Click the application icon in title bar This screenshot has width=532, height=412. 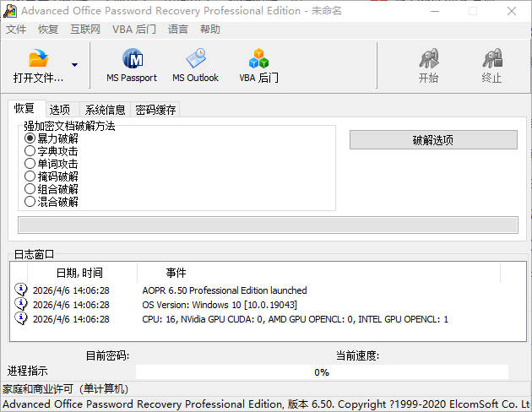[x=10, y=11]
